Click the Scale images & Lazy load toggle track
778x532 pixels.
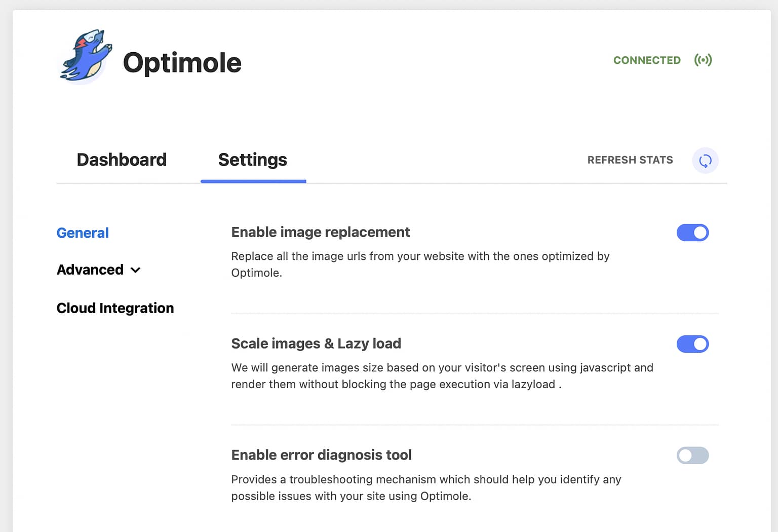pyautogui.click(x=692, y=344)
